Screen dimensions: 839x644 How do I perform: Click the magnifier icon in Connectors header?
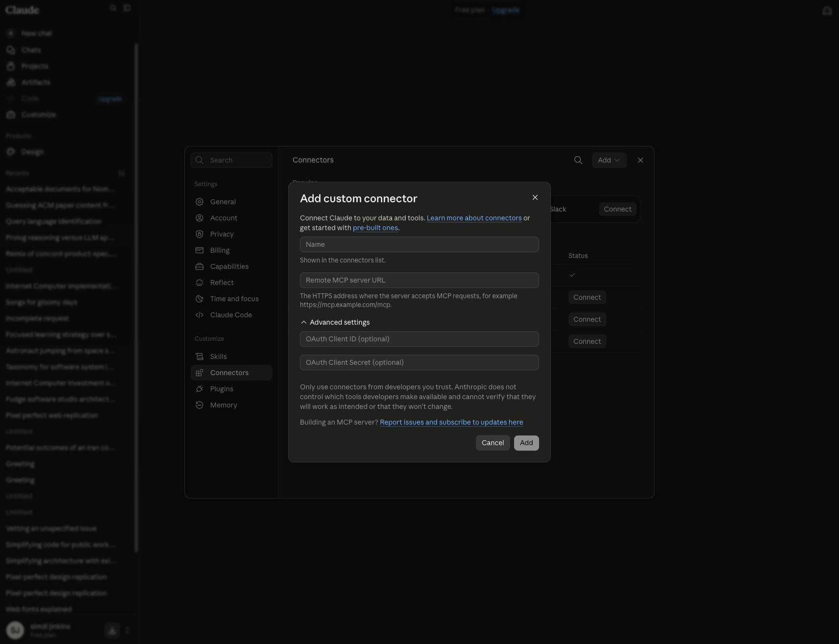coord(578,160)
